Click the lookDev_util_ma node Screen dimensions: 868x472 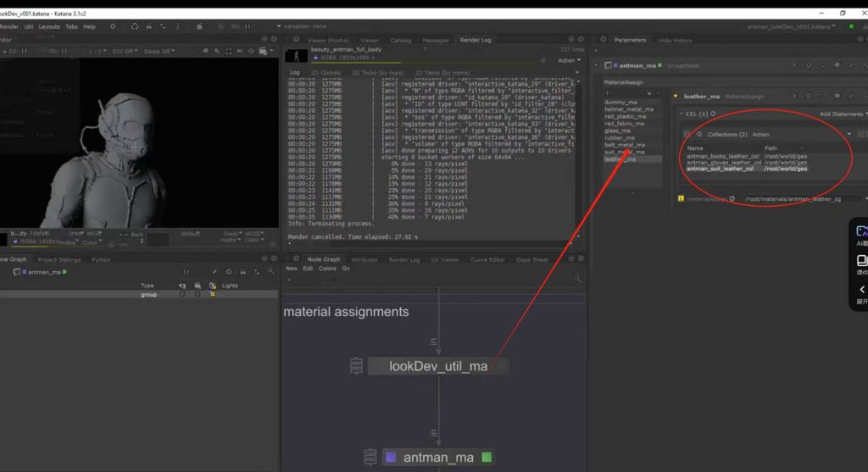[x=438, y=366]
